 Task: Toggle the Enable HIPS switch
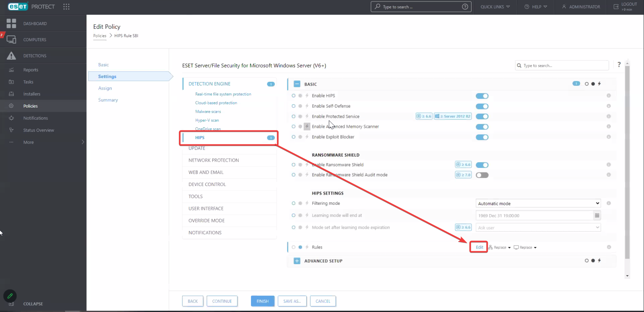[x=482, y=96]
